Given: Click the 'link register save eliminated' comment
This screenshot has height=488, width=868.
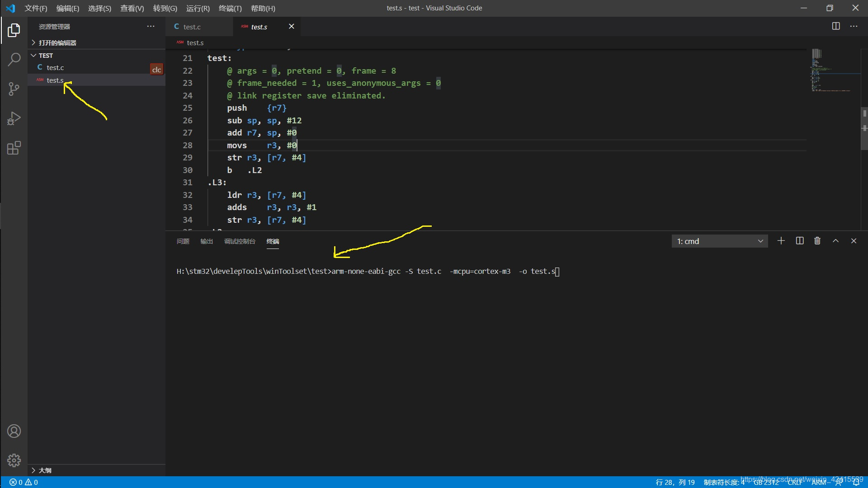Looking at the screenshot, I should [306, 96].
